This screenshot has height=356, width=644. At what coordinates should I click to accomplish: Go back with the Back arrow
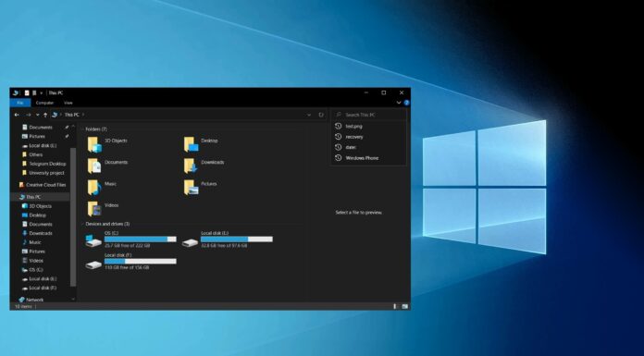click(17, 115)
